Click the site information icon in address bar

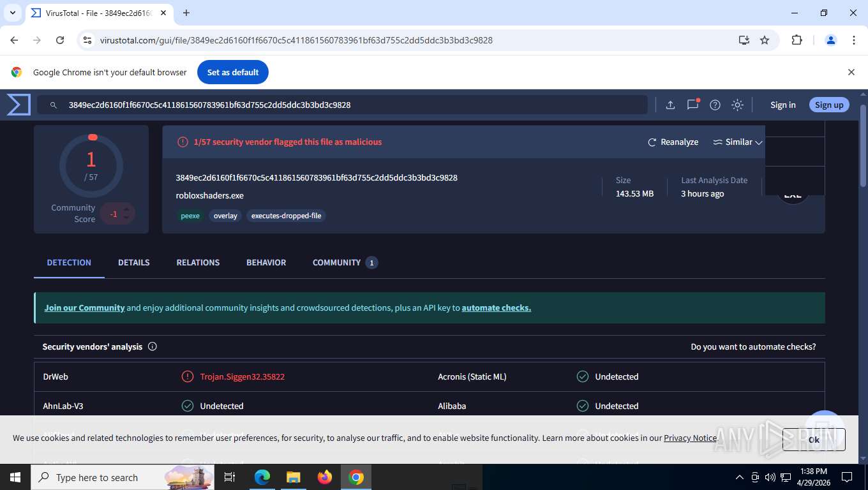pyautogui.click(x=87, y=40)
